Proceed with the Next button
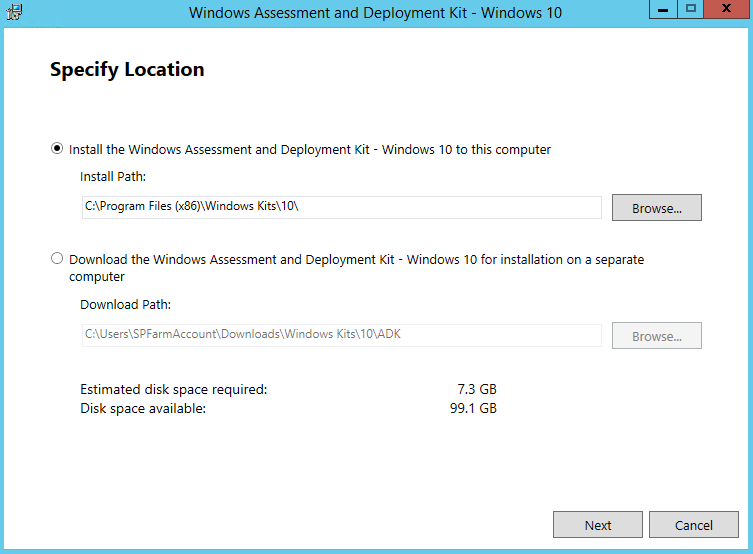This screenshot has height=554, width=753. point(597,525)
